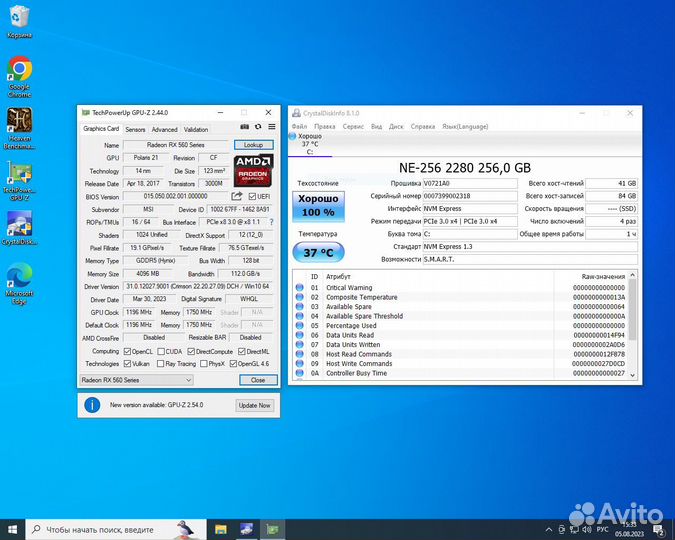
Task: Click the attribute list scroll-down arrow
Action: tap(632, 375)
